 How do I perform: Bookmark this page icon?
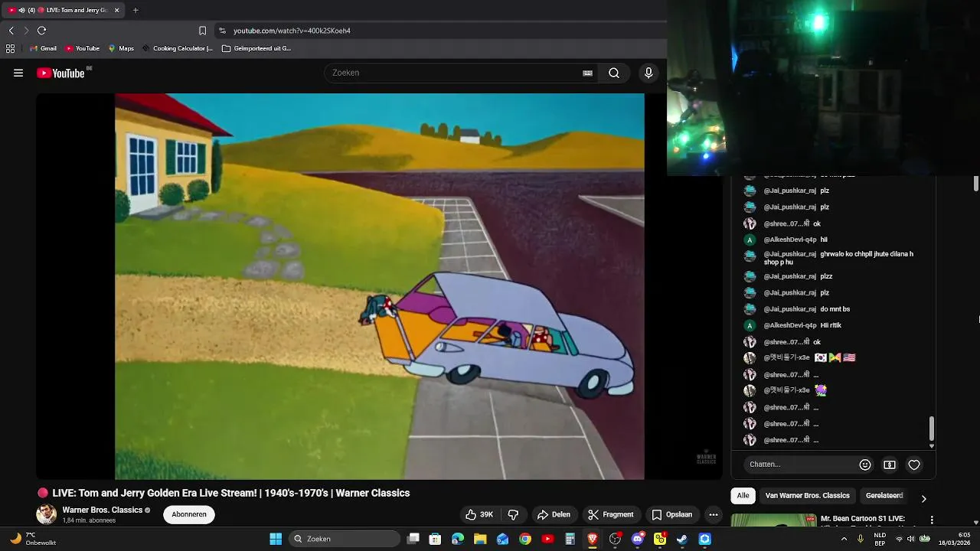point(202,31)
